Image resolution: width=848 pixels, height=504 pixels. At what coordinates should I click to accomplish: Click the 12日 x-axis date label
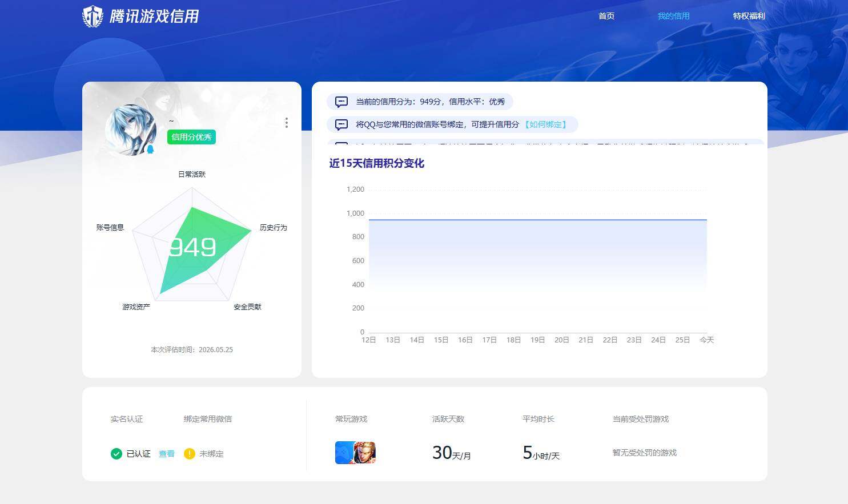(x=369, y=340)
